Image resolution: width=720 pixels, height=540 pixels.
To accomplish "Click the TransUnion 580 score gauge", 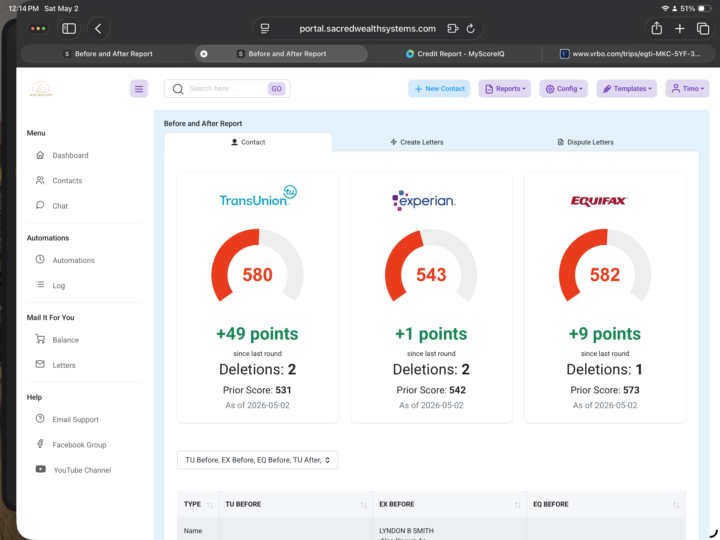I will (257, 266).
